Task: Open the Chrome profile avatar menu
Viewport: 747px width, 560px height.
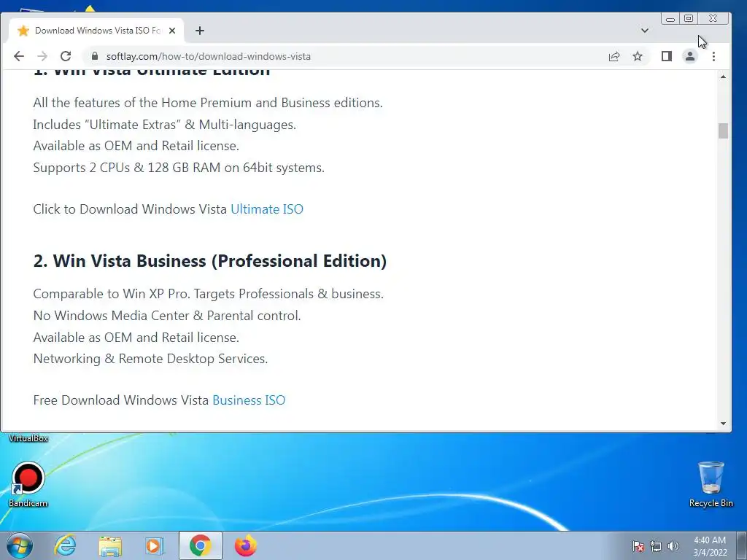Action: [690, 56]
